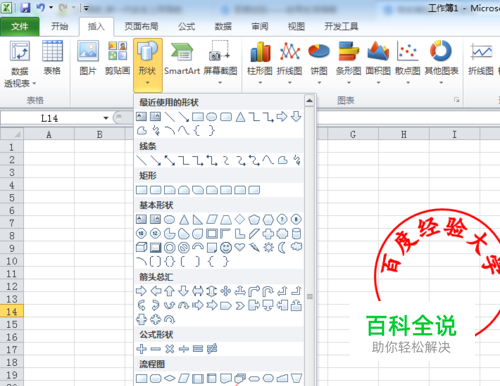500x386 pixels.
Task: Open the 剪贴画 clip art pane
Action: 117,58
